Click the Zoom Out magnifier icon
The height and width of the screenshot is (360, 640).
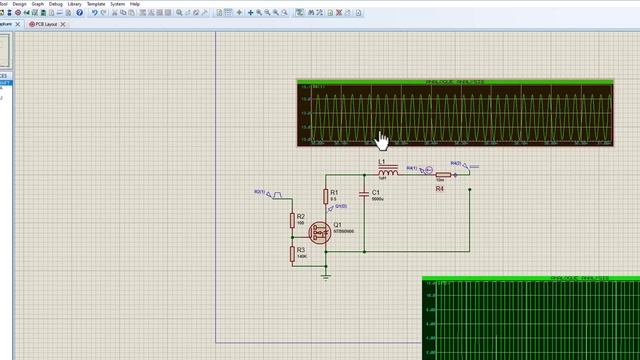(267, 13)
